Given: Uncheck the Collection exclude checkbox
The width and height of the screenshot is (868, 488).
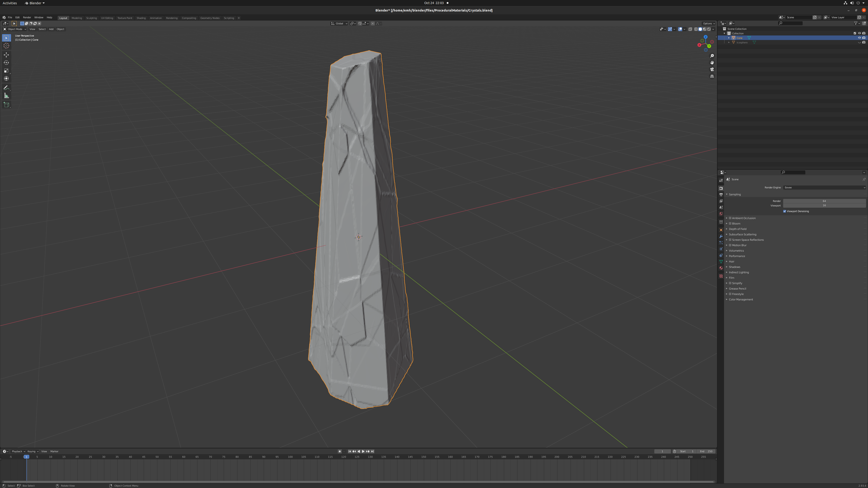Looking at the screenshot, I should click(855, 33).
